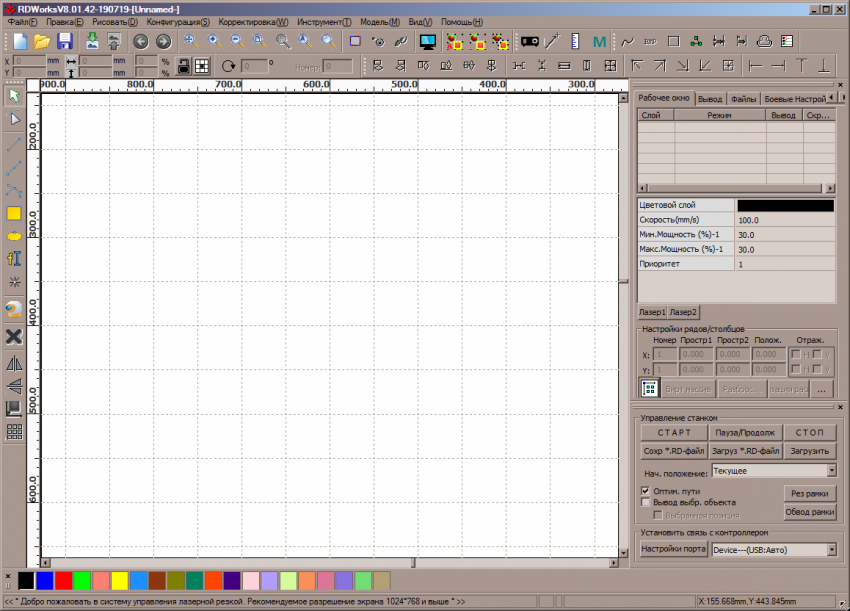Viewport: 850px width, 611px height.
Task: Click the New file icon
Action: coord(19,41)
